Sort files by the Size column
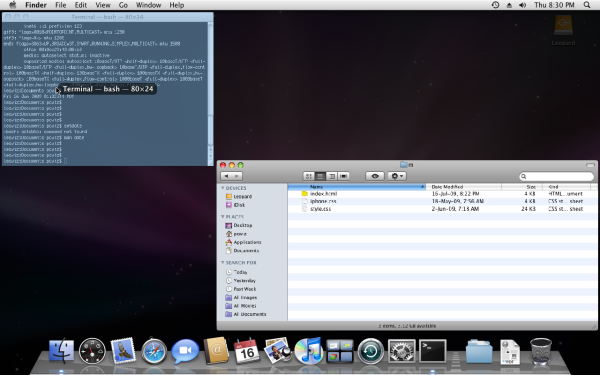 [x=522, y=187]
